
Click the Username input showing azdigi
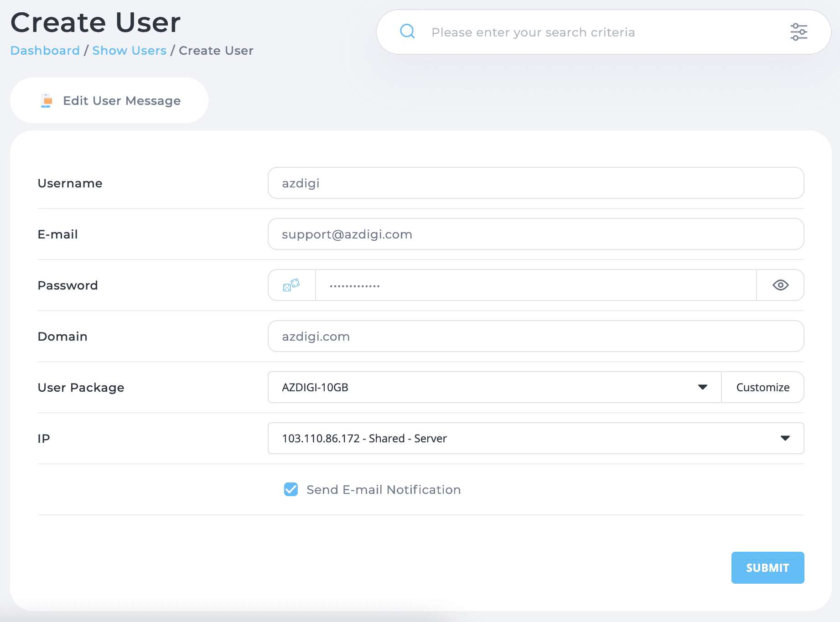[x=535, y=183]
